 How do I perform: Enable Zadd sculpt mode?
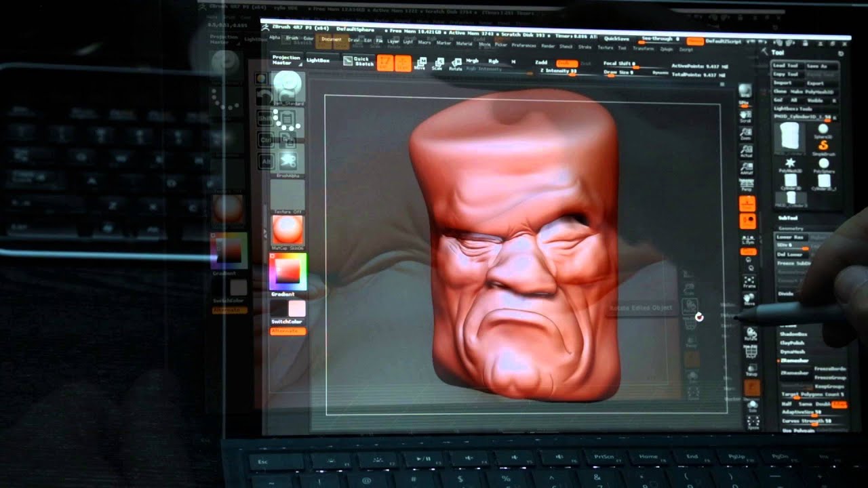point(540,62)
